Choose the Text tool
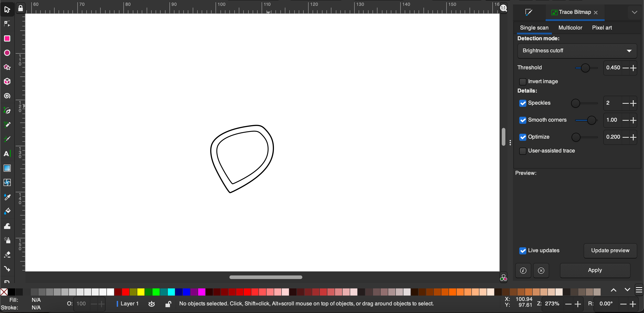Viewport: 644px width, 313px height. pos(7,154)
